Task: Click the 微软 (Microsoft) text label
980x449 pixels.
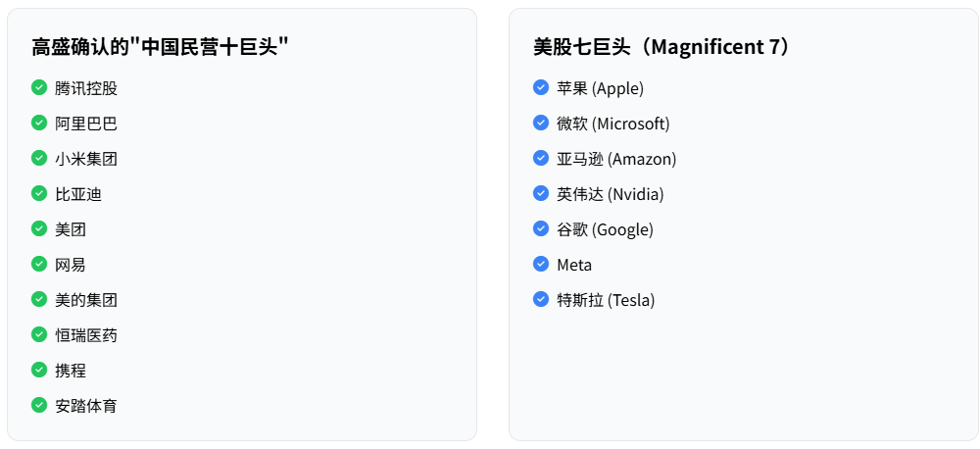Action: click(x=612, y=124)
